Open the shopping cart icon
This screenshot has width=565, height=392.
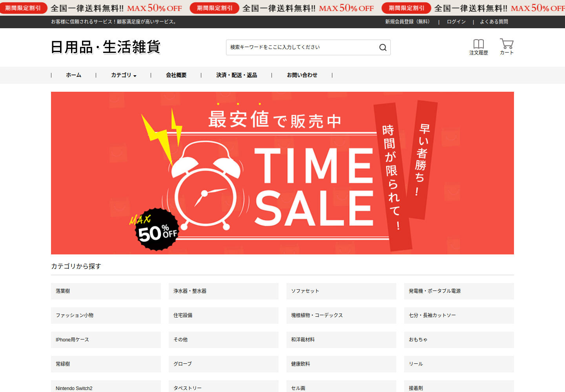507,47
